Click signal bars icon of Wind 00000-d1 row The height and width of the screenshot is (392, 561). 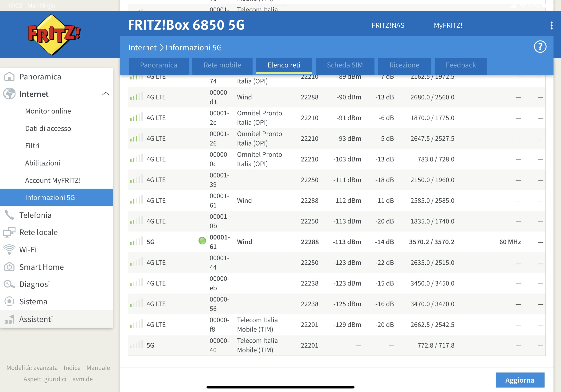[x=136, y=97]
